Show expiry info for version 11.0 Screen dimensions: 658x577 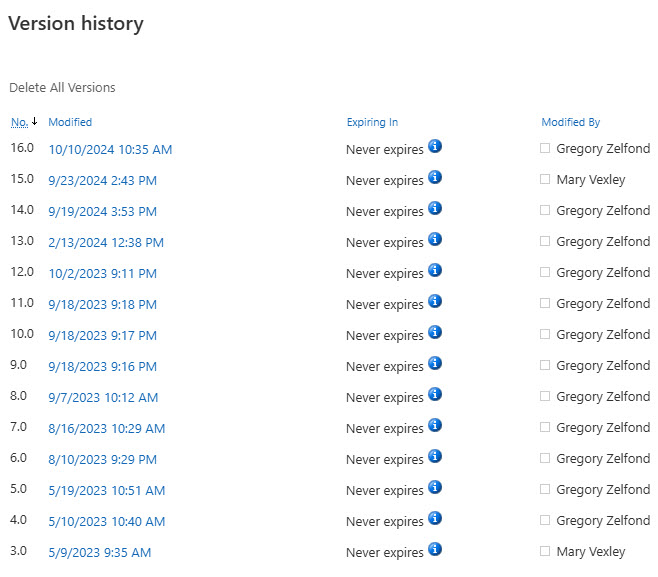pyautogui.click(x=435, y=301)
